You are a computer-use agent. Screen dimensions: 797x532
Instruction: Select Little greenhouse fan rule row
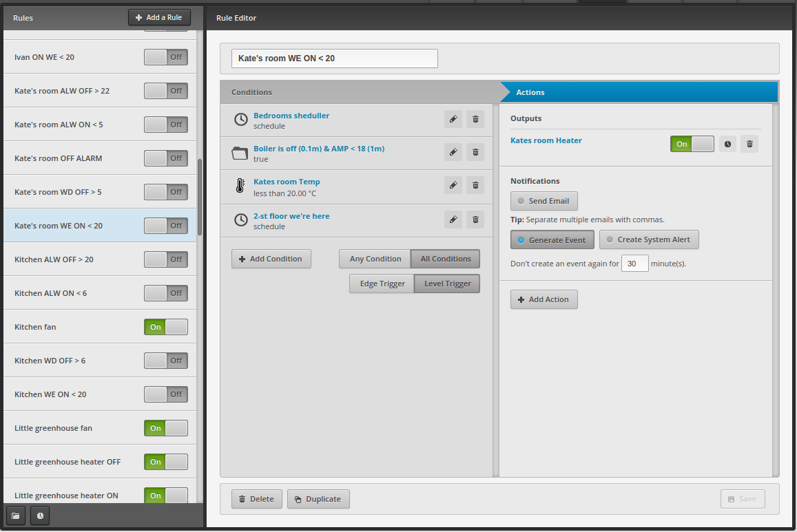click(100, 428)
